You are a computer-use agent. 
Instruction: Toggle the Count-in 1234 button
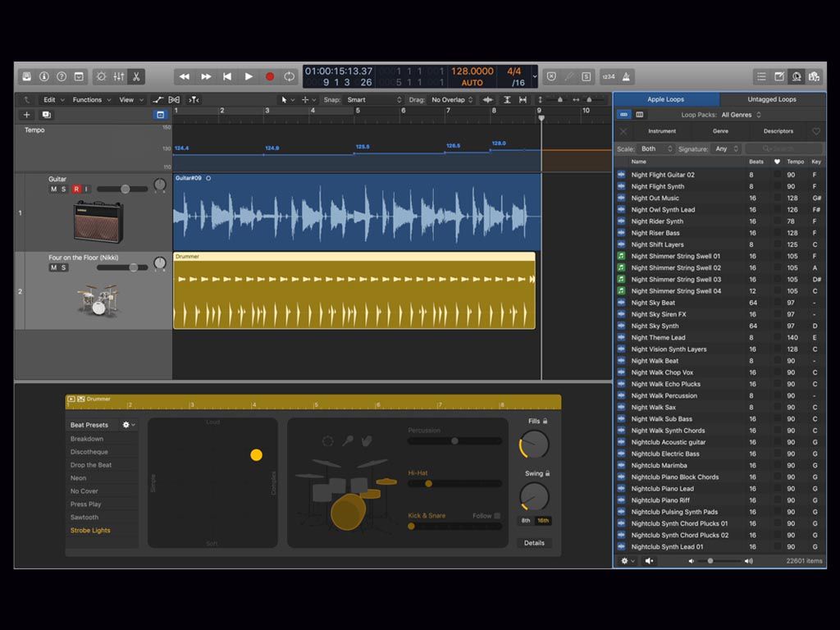click(609, 76)
